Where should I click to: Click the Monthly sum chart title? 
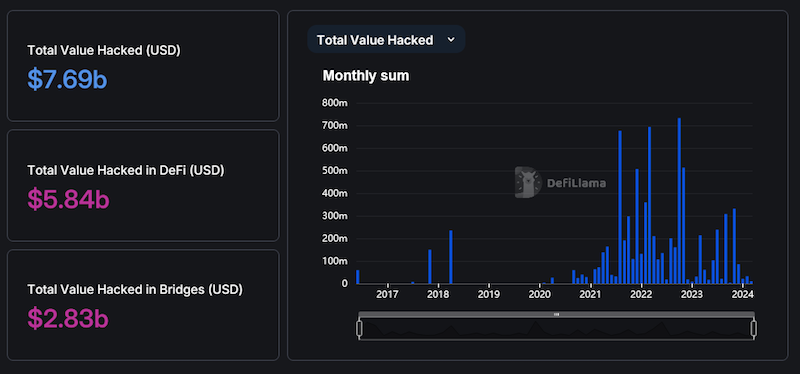coord(365,76)
